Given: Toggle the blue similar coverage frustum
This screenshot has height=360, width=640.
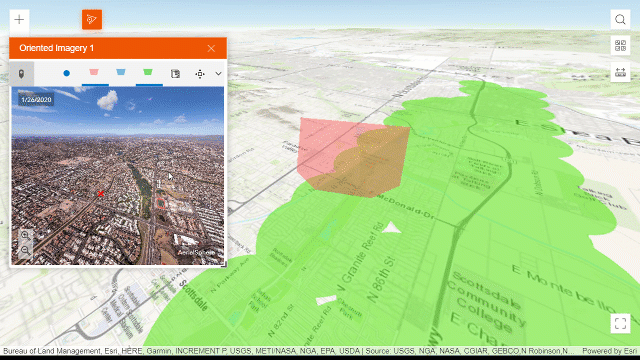Looking at the screenshot, I should 121,72.
